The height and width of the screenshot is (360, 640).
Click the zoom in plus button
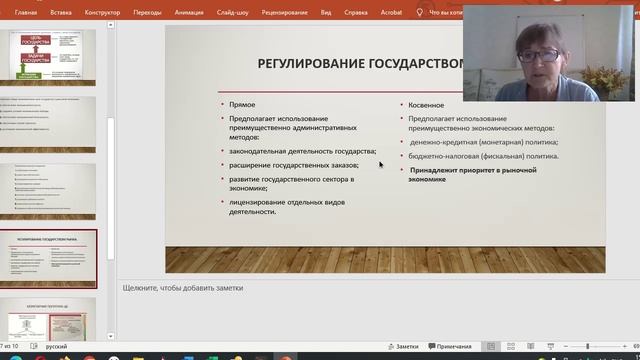coord(624,347)
